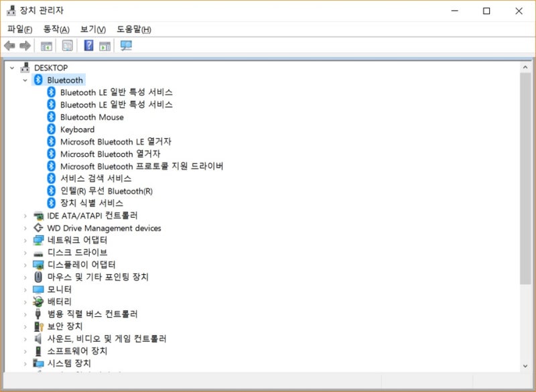
Task: Click the scrollbar up arrow
Action: pos(525,67)
